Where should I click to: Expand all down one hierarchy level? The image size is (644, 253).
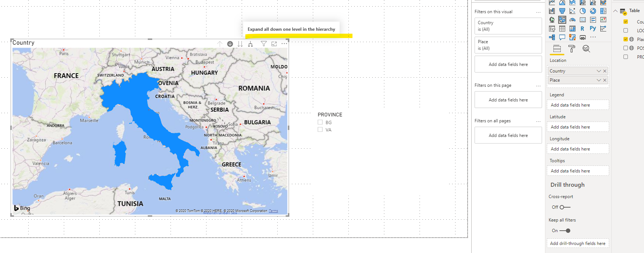click(250, 44)
